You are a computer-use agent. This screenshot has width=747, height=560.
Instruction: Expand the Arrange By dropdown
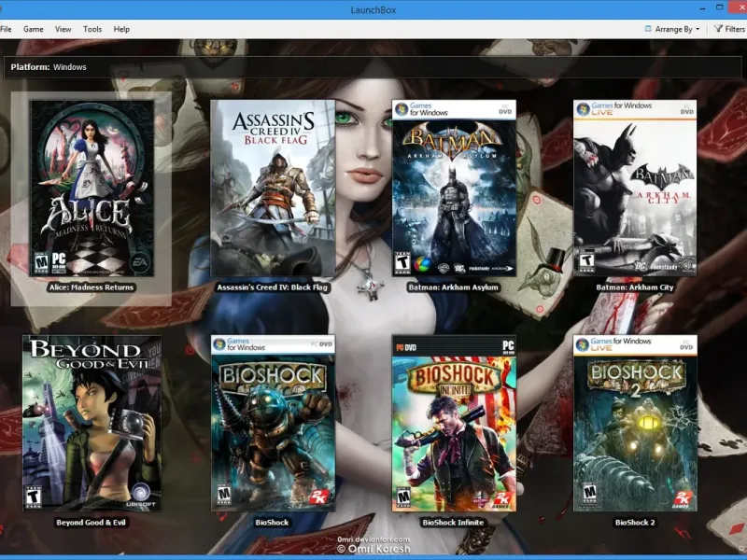(672, 29)
